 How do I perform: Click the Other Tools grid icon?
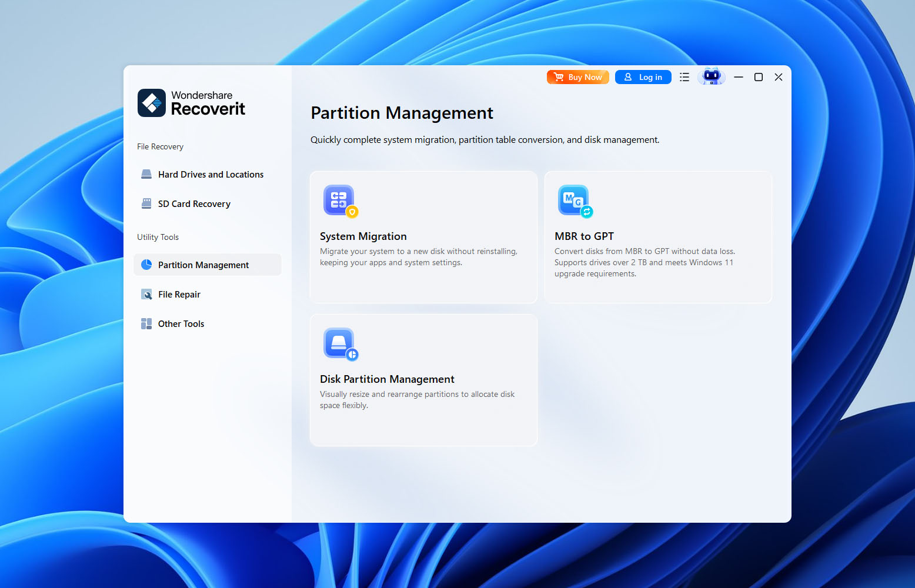tap(146, 323)
